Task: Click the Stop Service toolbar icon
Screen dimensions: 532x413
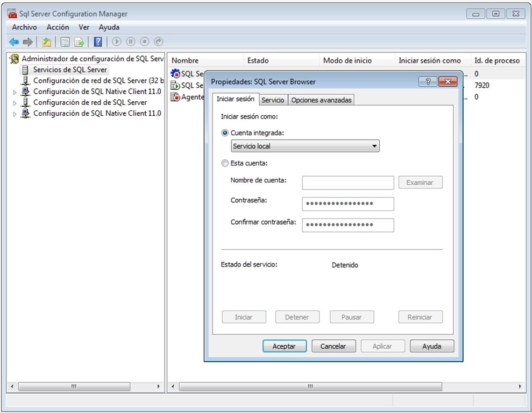Action: point(145,41)
